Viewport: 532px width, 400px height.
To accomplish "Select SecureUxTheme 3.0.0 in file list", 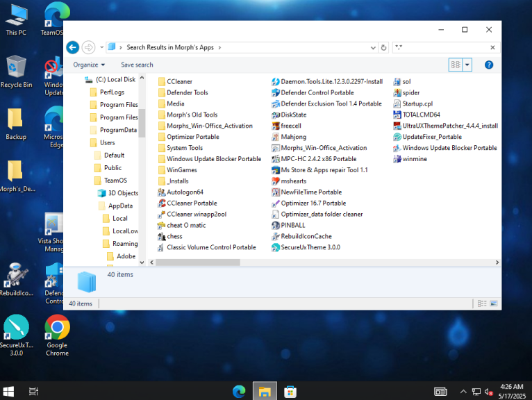I will pyautogui.click(x=306, y=247).
